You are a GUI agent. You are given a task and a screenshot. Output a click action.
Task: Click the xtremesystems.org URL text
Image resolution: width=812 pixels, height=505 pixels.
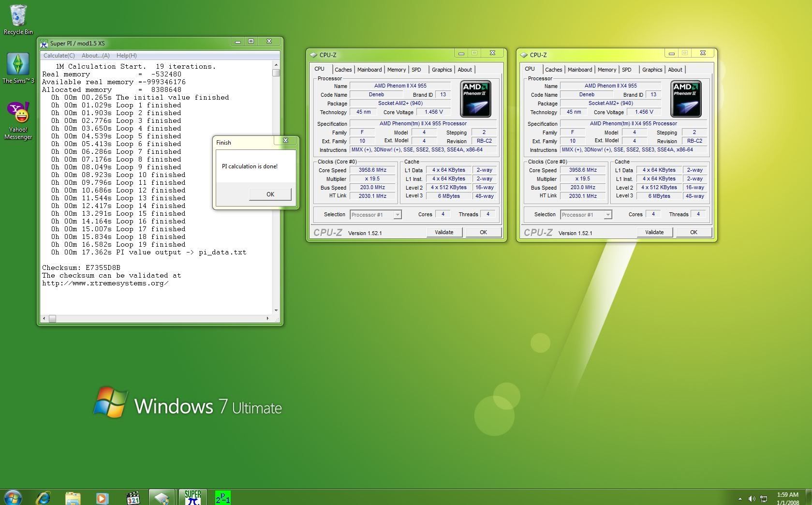pos(105,283)
